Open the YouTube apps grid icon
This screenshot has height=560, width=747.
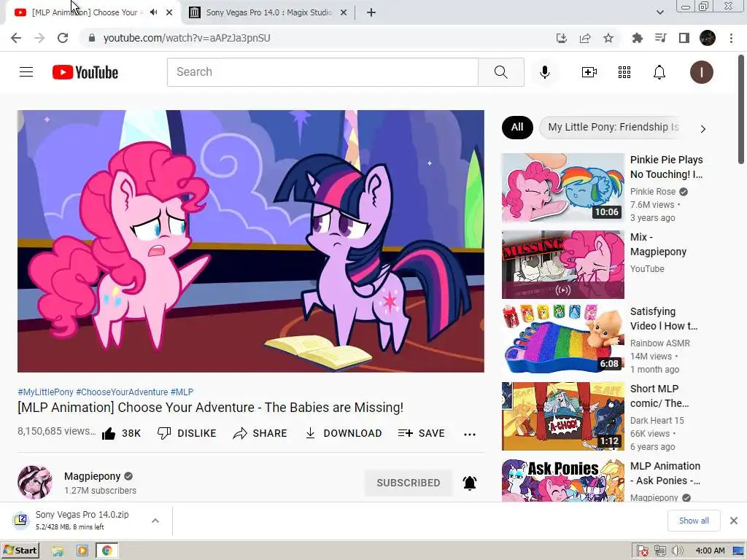[x=624, y=72]
